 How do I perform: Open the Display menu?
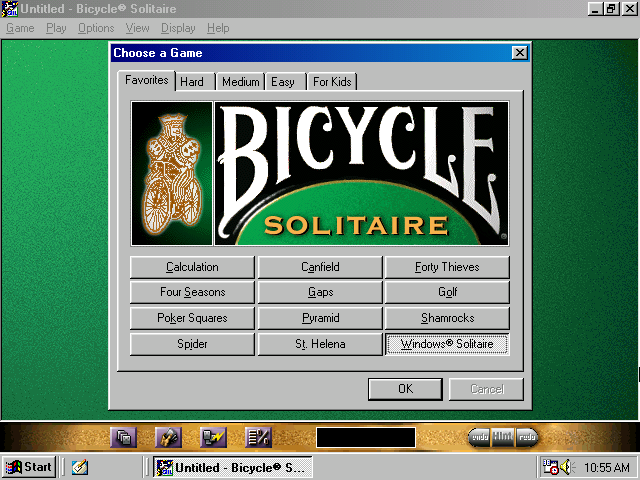[x=178, y=28]
